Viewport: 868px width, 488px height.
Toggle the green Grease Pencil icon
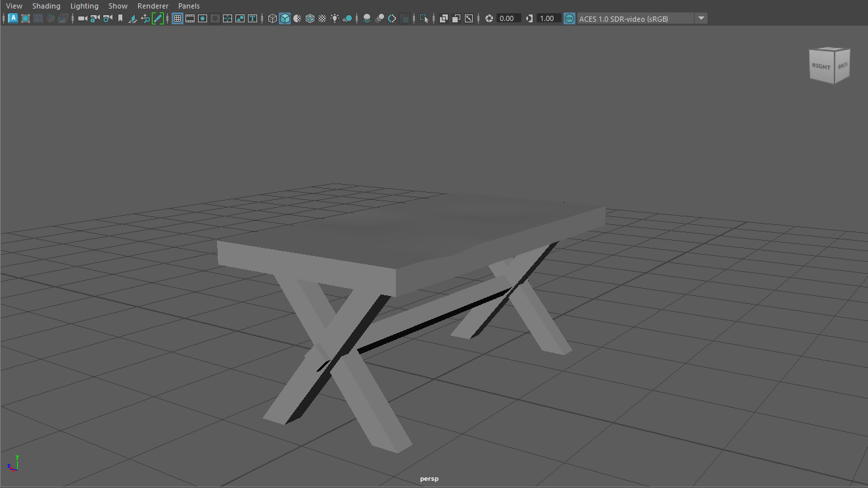coord(158,18)
